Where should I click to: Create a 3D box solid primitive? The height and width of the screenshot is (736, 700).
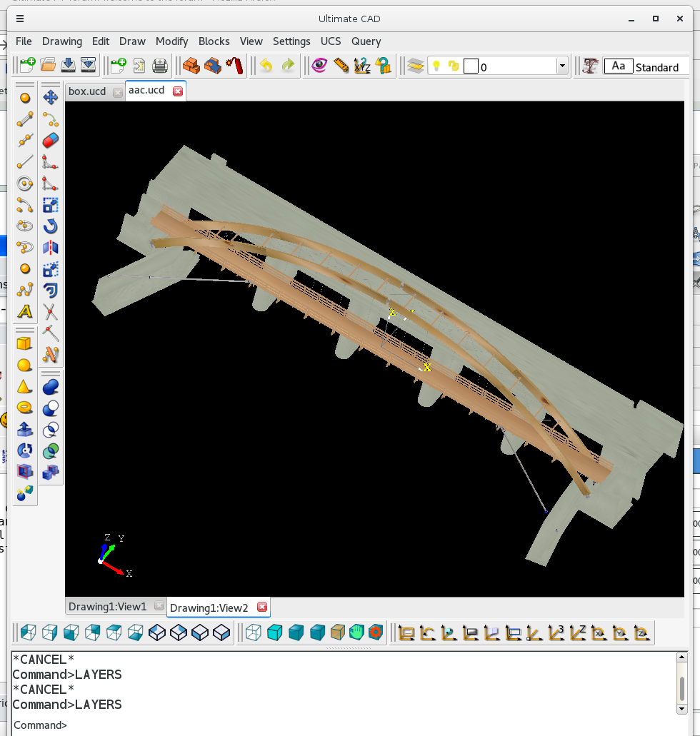tap(25, 344)
